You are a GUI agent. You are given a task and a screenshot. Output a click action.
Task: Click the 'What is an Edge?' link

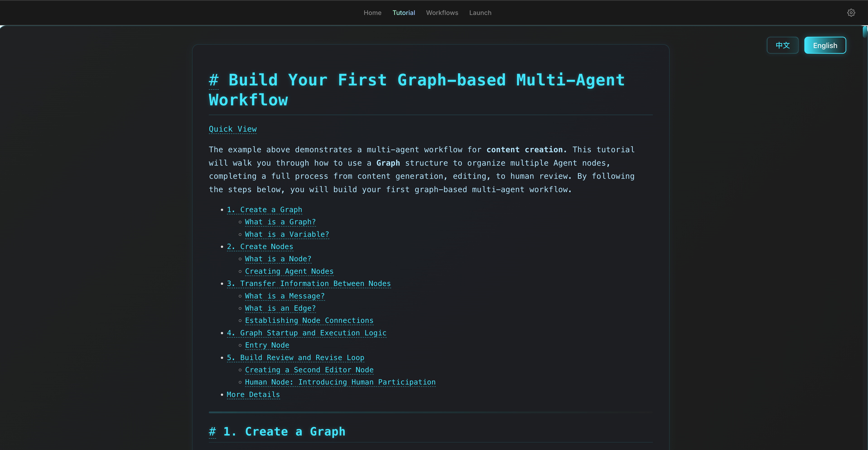click(x=280, y=308)
